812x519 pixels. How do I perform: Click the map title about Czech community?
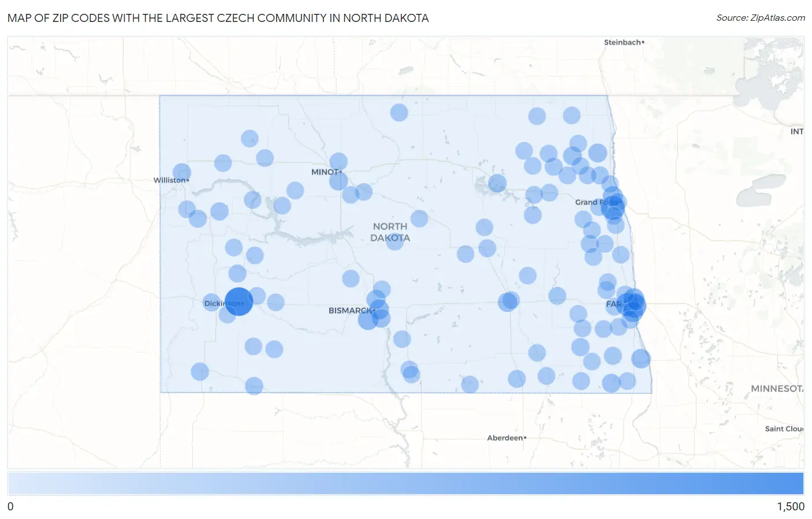coord(218,18)
